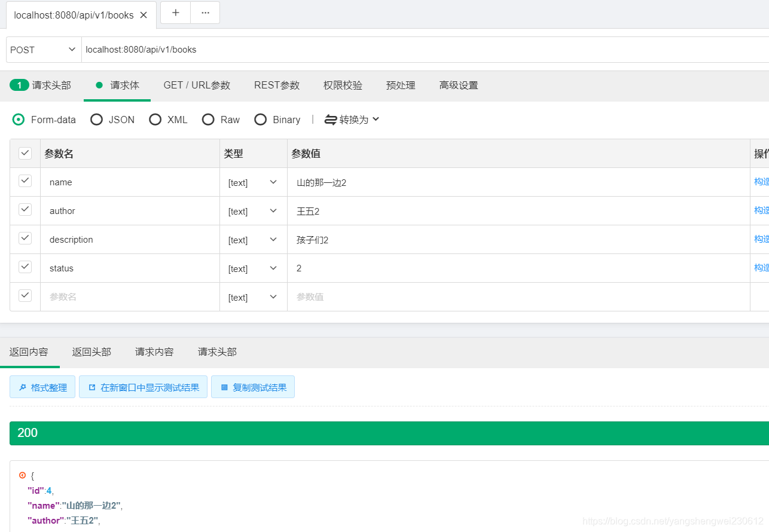Image resolution: width=769 pixels, height=532 pixels.
Task: Switch to the 请求体 tab
Action: (x=118, y=85)
